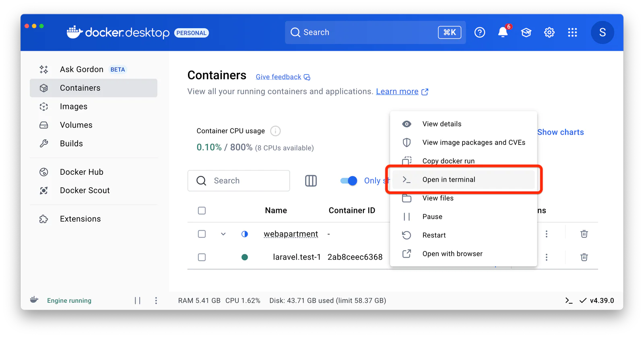
Task: Select View details in context menu
Action: (463, 124)
